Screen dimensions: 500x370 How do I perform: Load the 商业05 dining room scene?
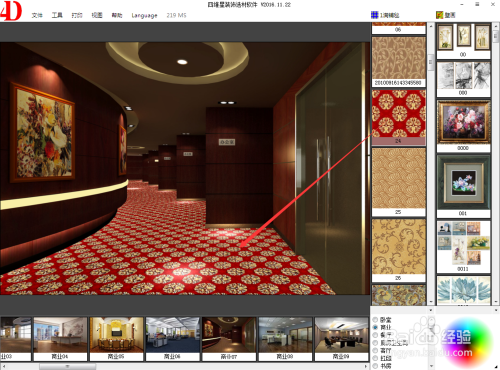point(116,339)
